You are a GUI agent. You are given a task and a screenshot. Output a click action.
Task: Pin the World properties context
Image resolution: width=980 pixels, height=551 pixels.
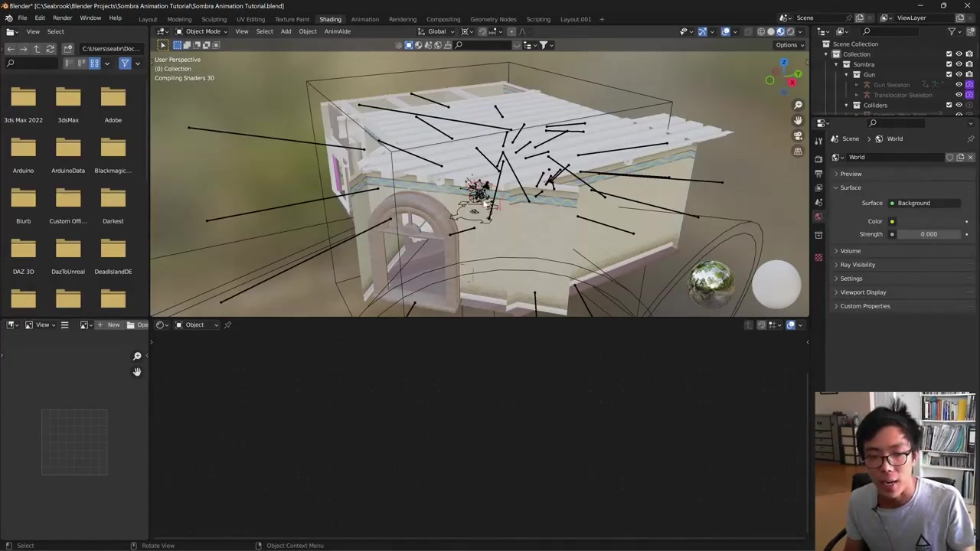pos(971,139)
